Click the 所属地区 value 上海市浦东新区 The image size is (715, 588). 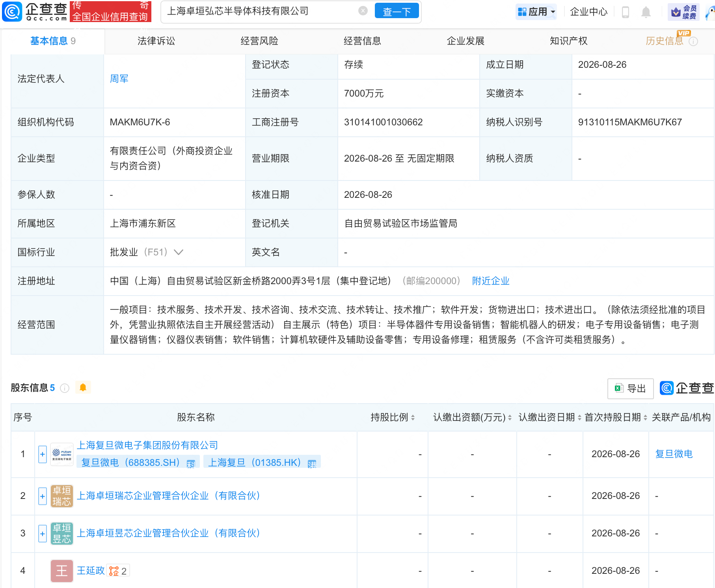click(x=143, y=223)
